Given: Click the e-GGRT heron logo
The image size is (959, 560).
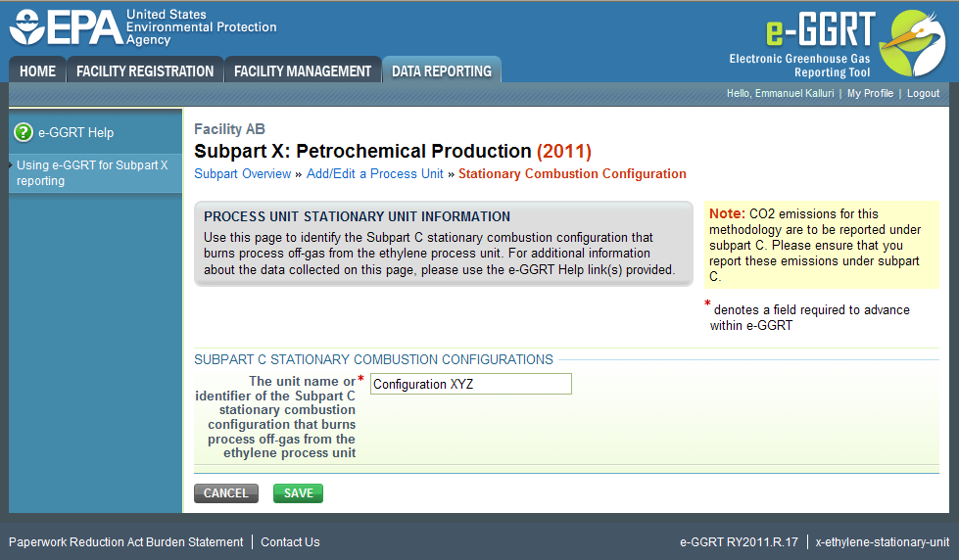Looking at the screenshot, I should [x=913, y=43].
